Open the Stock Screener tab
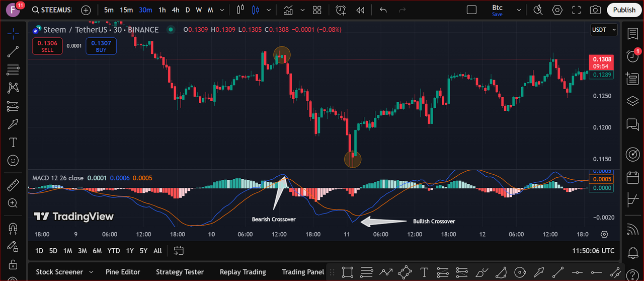This screenshot has height=281, width=644. (x=59, y=272)
